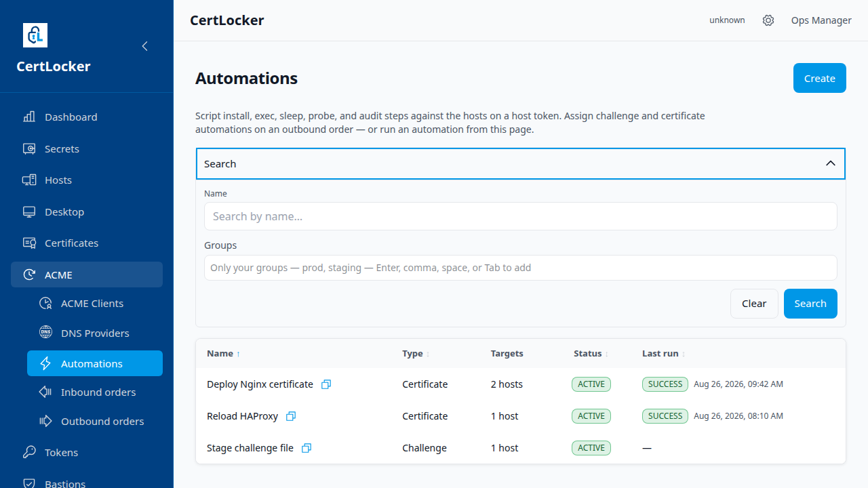The image size is (868, 488).
Task: Focus the Groups tag input field
Action: pos(520,268)
